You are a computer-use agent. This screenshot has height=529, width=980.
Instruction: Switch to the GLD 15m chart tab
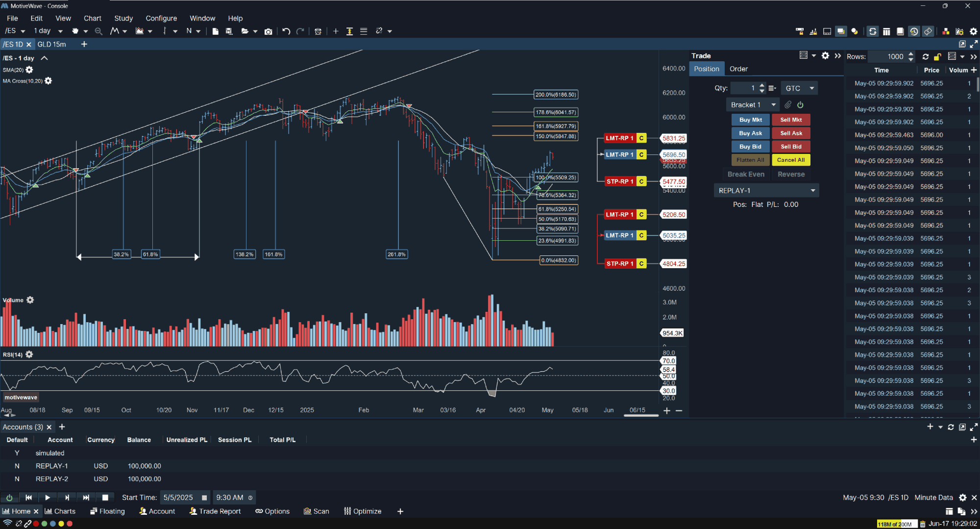(52, 44)
